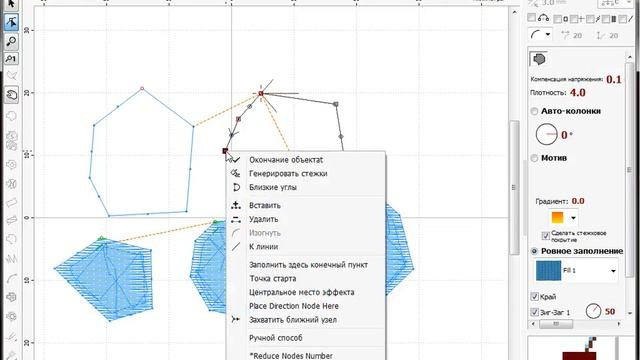Choose Заполнить здесь конечный пункт

click(x=308, y=264)
